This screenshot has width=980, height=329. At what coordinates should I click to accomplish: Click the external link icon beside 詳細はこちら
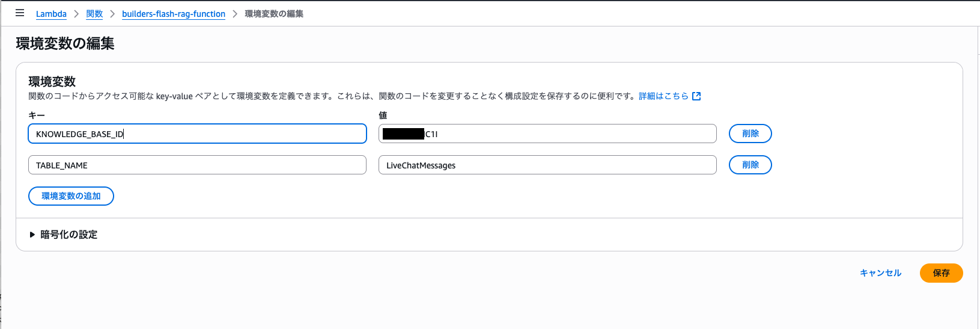click(696, 96)
